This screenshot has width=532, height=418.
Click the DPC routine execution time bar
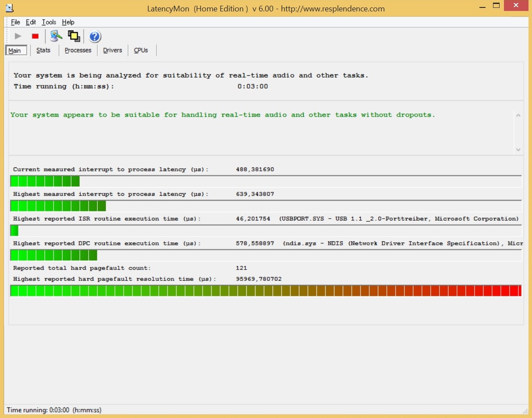click(x=266, y=255)
